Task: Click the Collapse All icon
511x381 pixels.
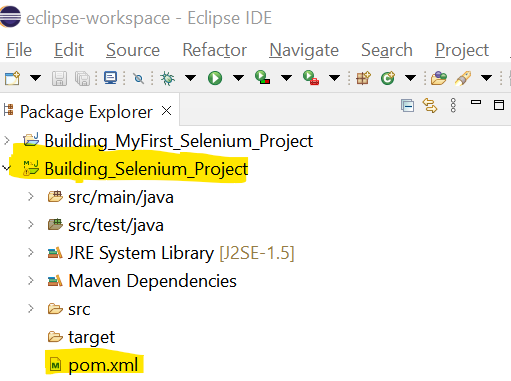Action: click(x=407, y=106)
